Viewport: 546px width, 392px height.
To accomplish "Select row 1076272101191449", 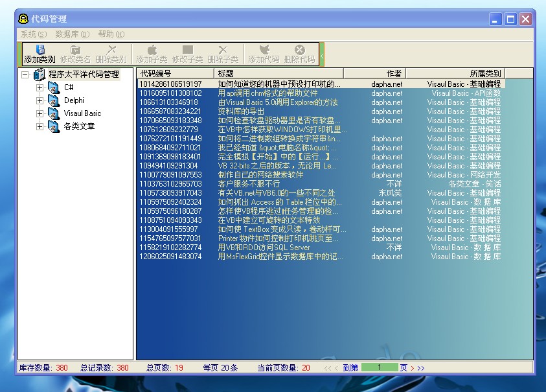I will click(321, 138).
